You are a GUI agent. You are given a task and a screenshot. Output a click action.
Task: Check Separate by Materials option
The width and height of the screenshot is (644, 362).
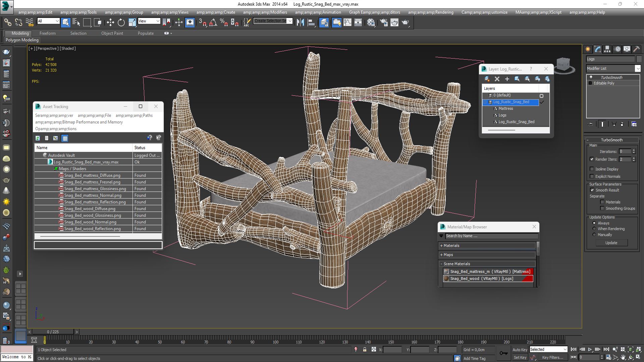[602, 202]
